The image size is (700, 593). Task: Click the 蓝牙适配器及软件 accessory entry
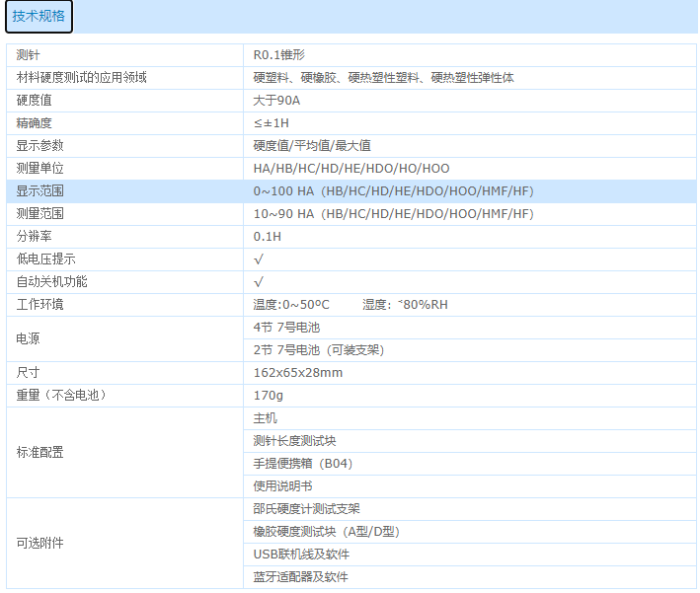[300, 577]
